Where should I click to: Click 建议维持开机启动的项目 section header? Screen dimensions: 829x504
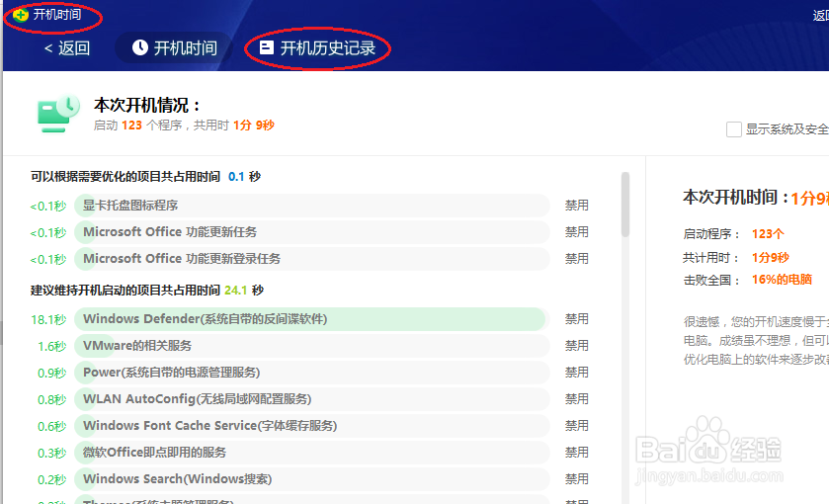pyautogui.click(x=147, y=291)
